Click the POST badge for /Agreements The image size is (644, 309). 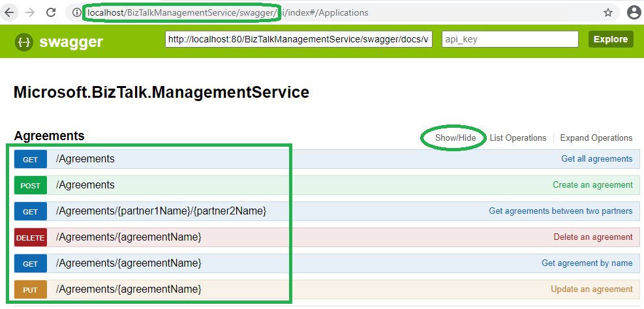pos(31,186)
